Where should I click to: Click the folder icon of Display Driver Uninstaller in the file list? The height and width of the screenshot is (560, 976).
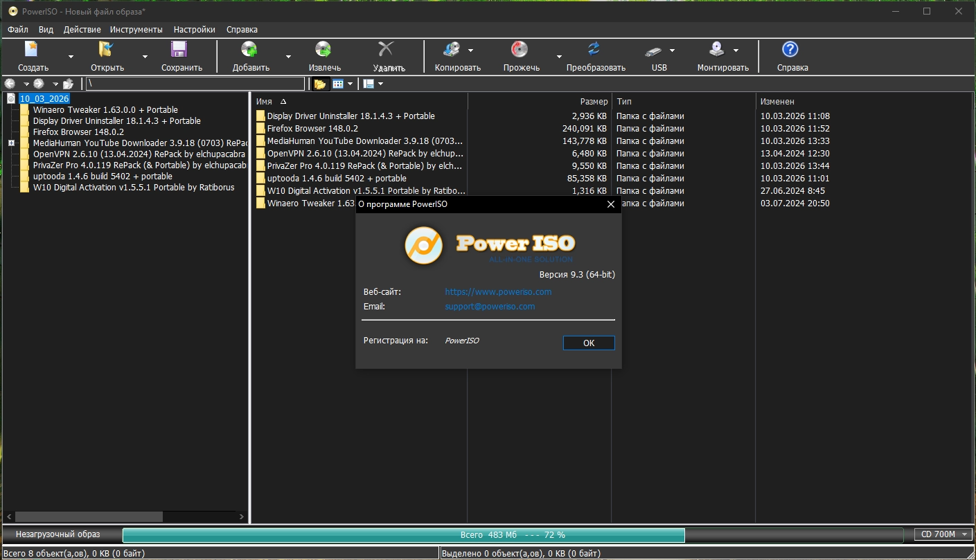point(261,116)
